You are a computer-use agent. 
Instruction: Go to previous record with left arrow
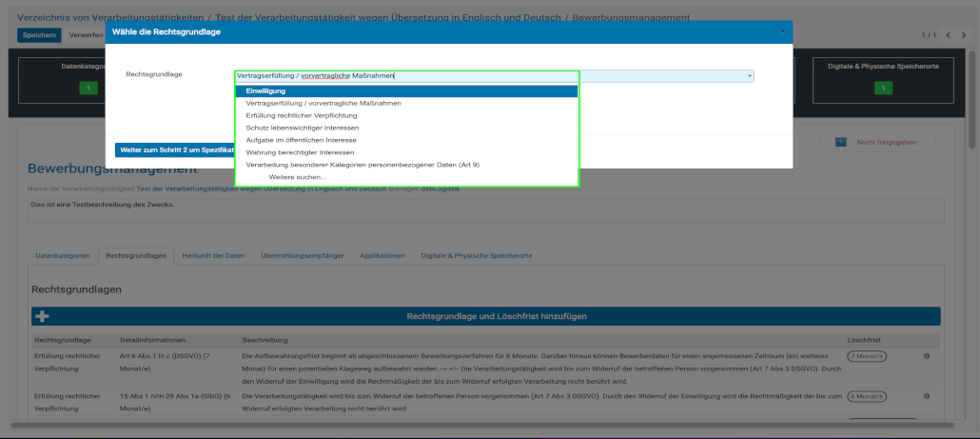tap(948, 35)
